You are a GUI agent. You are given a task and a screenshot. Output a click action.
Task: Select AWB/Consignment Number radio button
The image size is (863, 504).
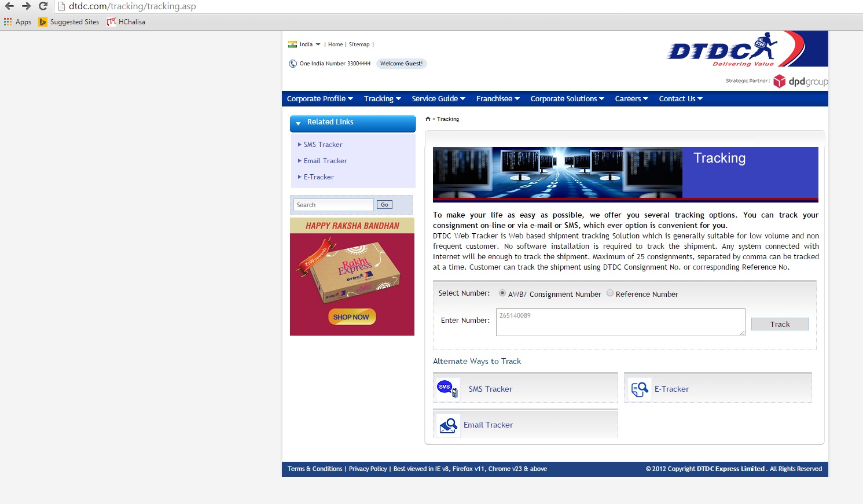click(502, 293)
